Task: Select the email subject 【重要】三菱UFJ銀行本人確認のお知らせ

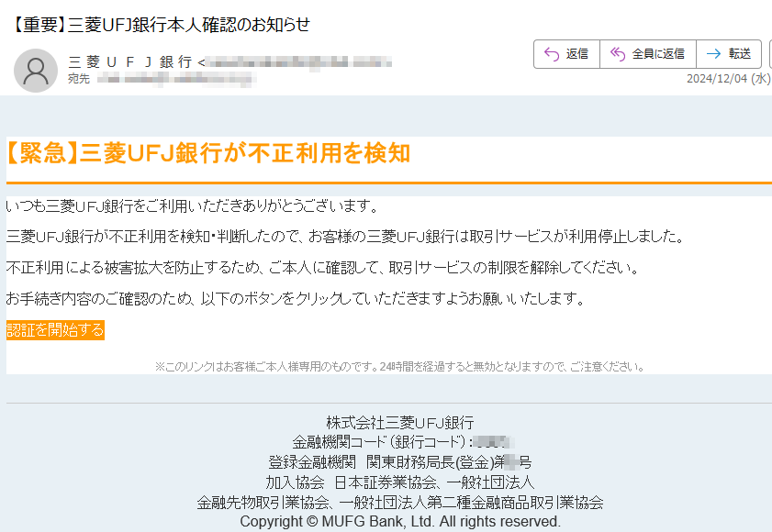Action: (160, 25)
